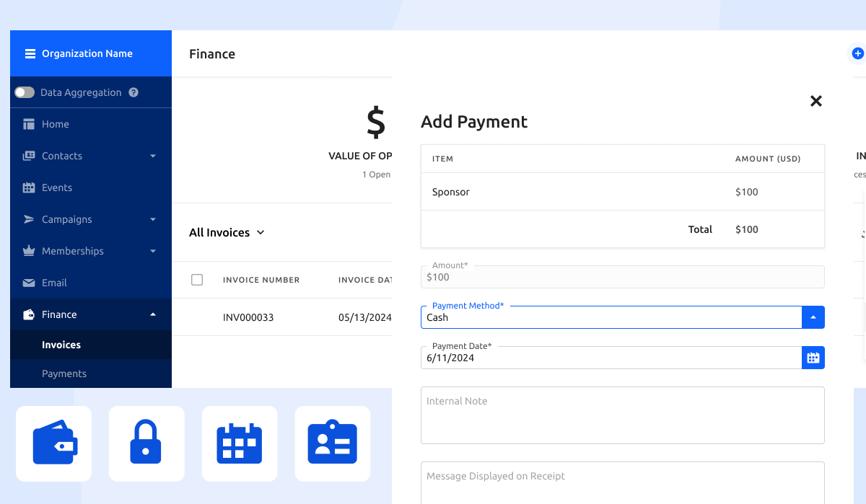This screenshot has height=504, width=866.
Task: Open the Payment Method dropdown arrow
Action: pyautogui.click(x=813, y=317)
